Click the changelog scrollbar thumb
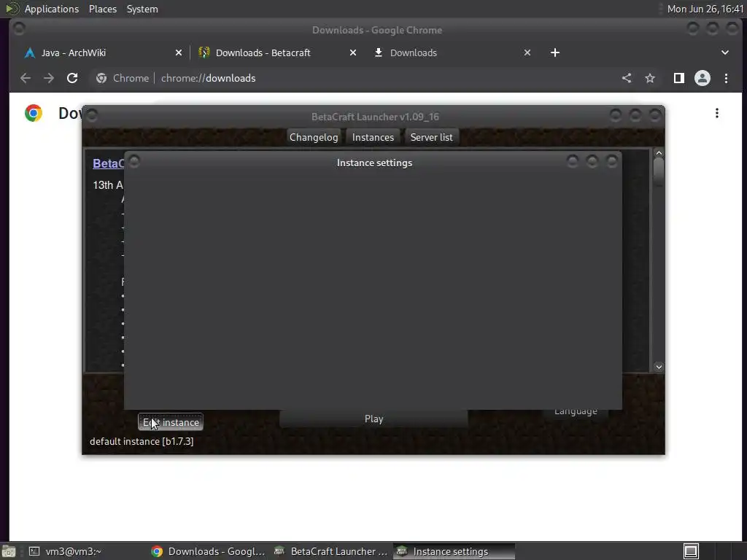This screenshot has height=560, width=747. tap(659, 171)
